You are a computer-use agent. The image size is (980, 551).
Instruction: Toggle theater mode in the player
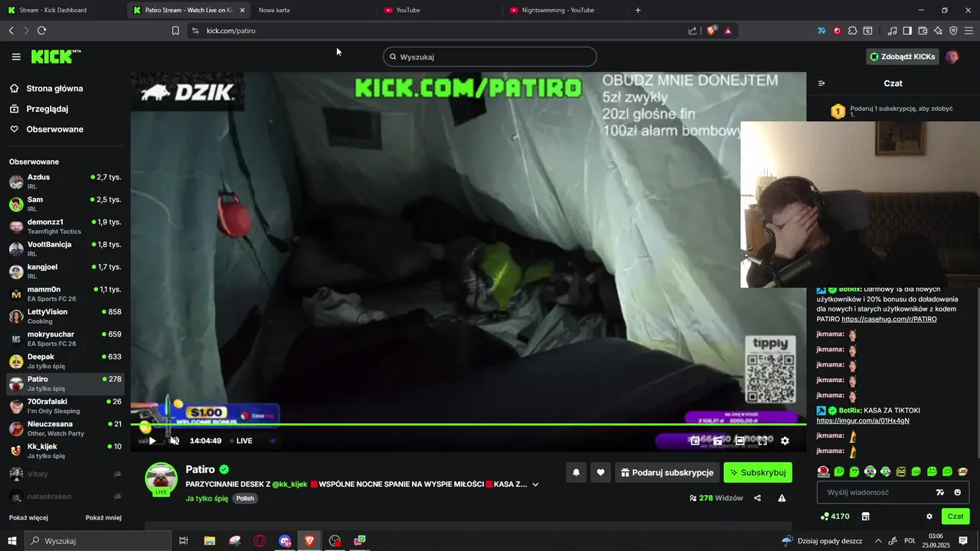click(x=740, y=441)
